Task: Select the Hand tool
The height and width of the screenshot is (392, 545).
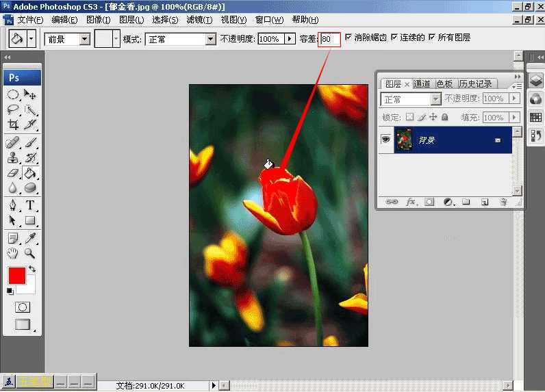Action: (x=13, y=253)
